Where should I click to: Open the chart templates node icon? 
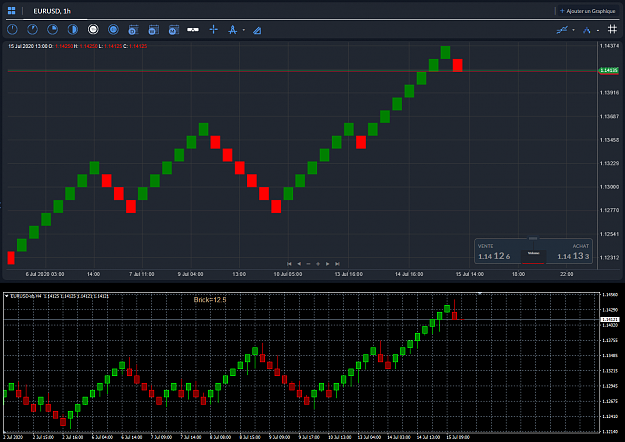tap(587, 30)
